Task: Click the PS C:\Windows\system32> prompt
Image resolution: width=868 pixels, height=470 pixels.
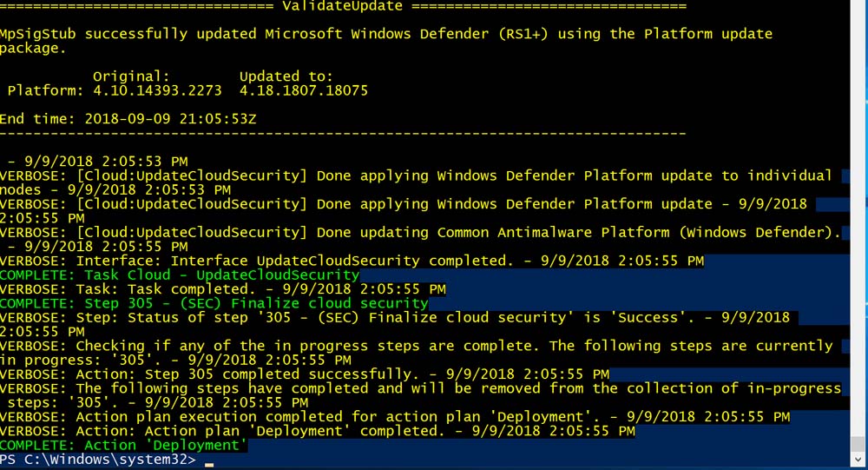Action: tap(98, 460)
